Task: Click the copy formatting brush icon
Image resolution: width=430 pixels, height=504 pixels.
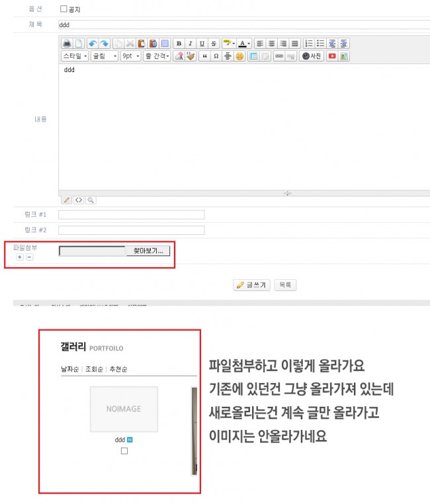Action: pos(191,56)
